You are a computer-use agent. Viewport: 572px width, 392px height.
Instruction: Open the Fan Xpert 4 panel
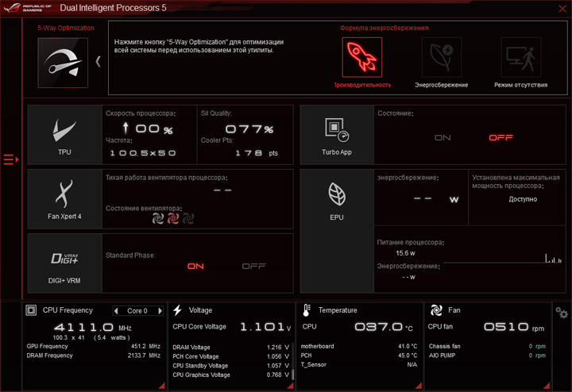[65, 199]
